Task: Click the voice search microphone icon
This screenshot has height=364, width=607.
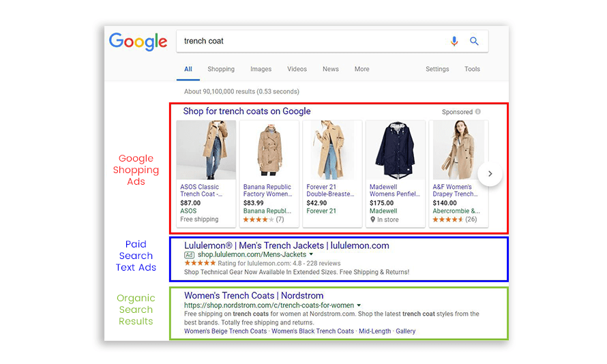Action: (x=454, y=42)
